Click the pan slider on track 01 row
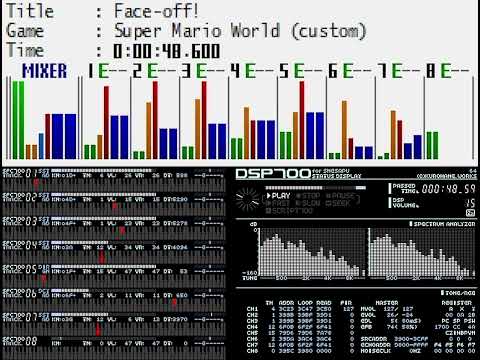This screenshot has height=360, width=480. point(209,175)
